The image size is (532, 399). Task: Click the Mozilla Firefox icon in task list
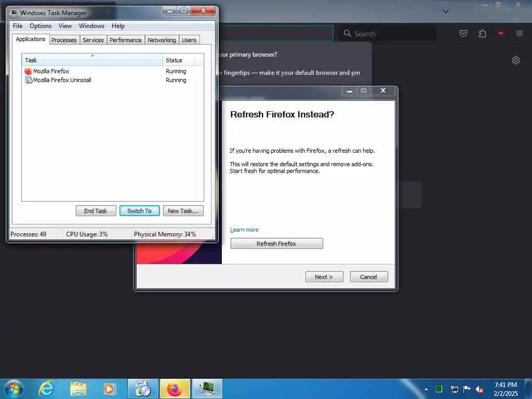[x=28, y=71]
